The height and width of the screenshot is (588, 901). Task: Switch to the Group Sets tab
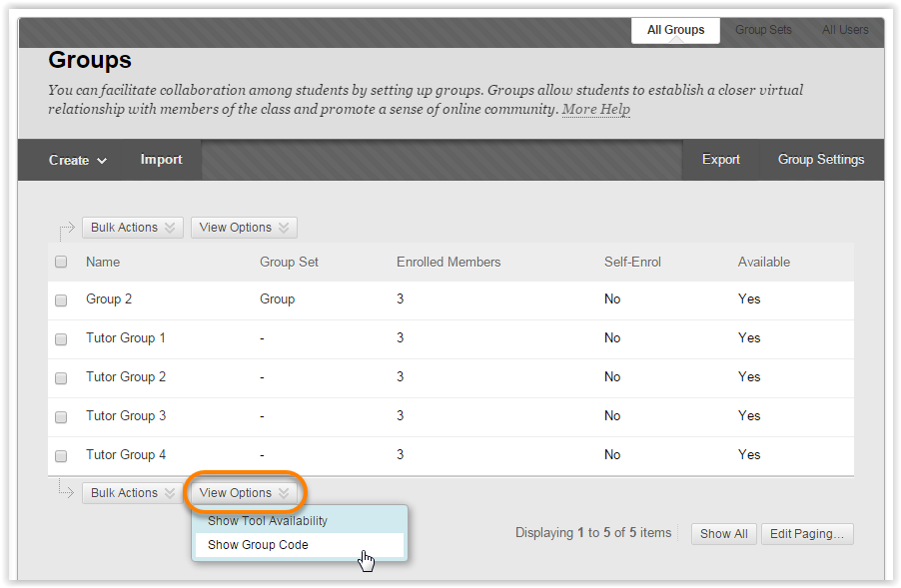[763, 30]
